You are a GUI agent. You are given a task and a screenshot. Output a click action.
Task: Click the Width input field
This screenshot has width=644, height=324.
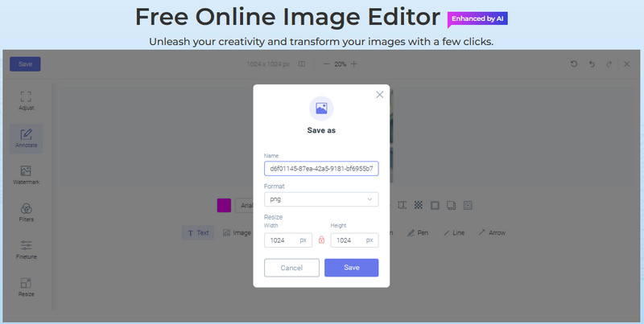coord(288,240)
